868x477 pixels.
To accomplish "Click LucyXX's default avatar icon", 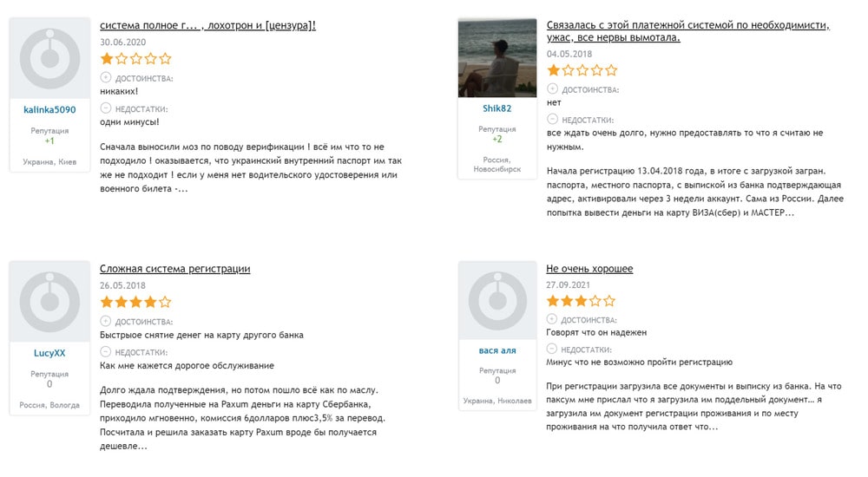I will click(x=49, y=303).
